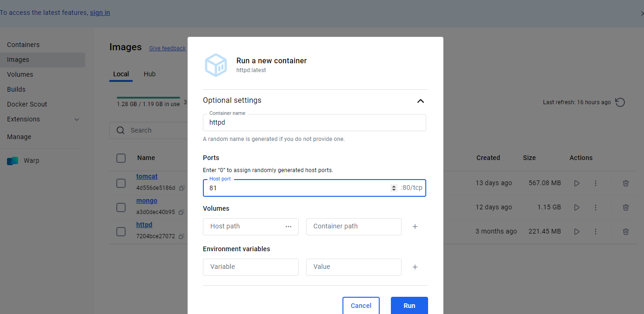
Task: Adjust host port with stepper arrows
Action: click(394, 188)
